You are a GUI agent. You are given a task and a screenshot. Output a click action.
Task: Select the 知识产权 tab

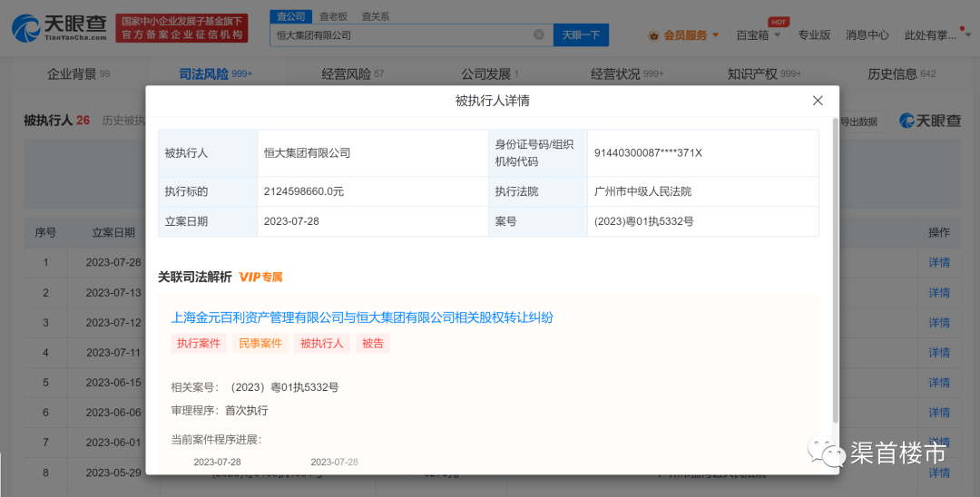pos(764,74)
